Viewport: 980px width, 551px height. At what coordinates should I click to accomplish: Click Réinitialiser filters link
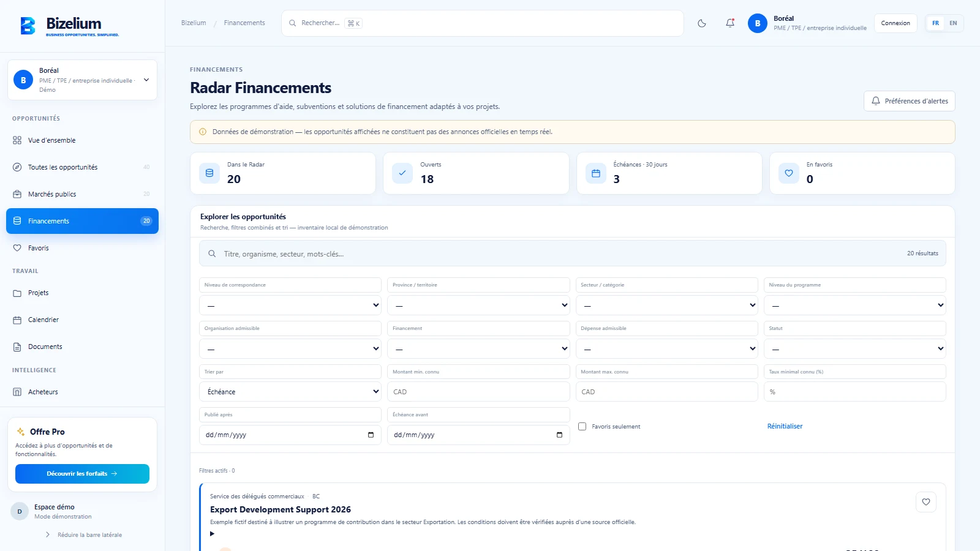tap(785, 426)
